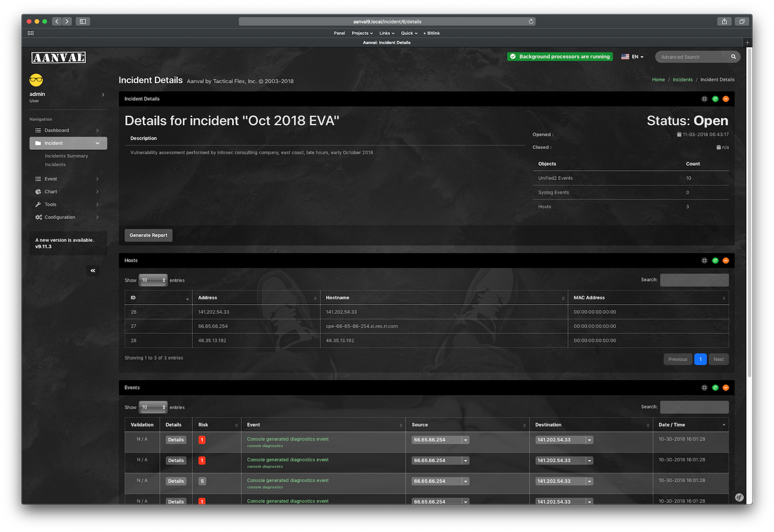Open source 66.65.66.254 dropdown in first event
The height and width of the screenshot is (532, 774).
click(465, 440)
